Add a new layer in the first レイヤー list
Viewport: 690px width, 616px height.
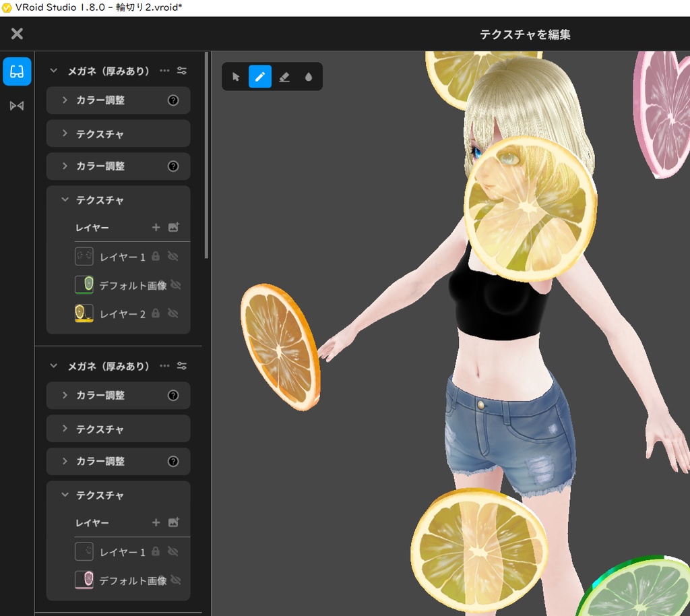[156, 227]
